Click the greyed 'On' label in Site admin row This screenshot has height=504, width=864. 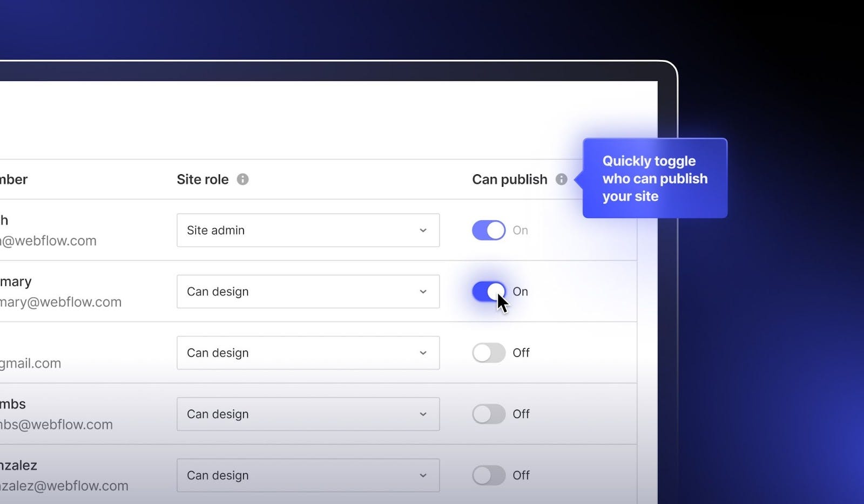521,230
